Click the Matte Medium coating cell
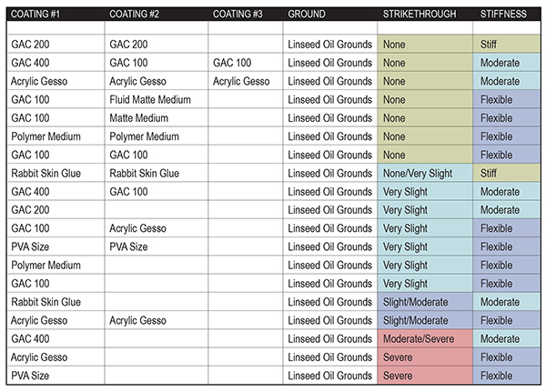 tap(156, 118)
